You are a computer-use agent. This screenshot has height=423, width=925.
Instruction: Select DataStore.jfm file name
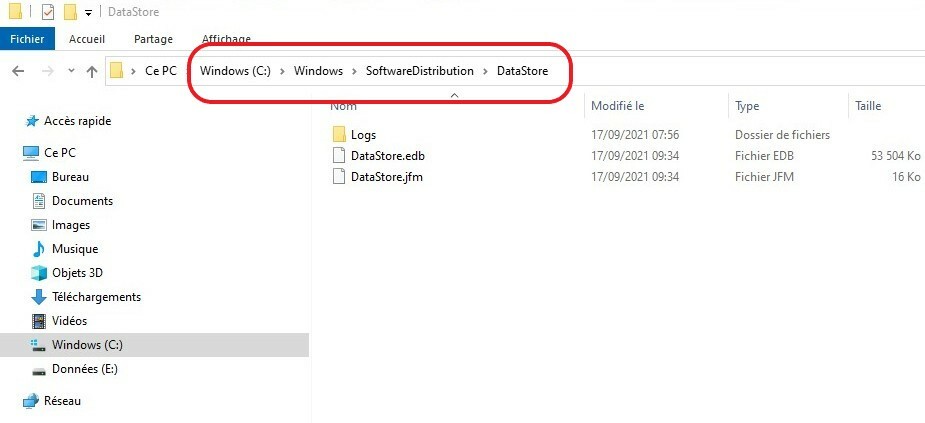tap(386, 176)
